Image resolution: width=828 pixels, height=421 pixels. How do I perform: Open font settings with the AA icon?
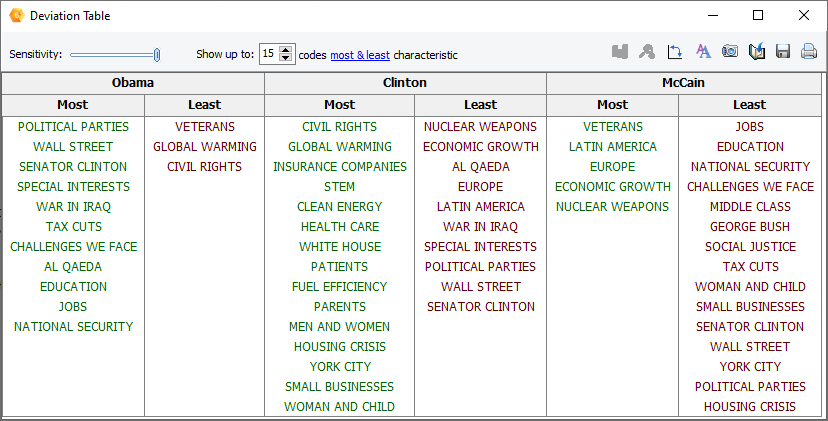pyautogui.click(x=703, y=52)
